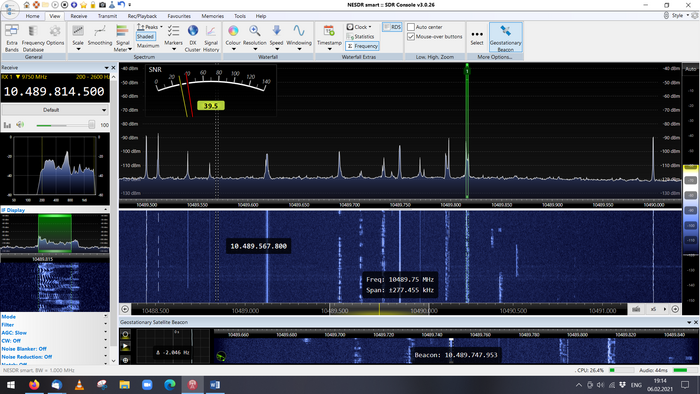Toggle the RDS waterfall extra
This screenshot has height=394, width=700.
(392, 27)
